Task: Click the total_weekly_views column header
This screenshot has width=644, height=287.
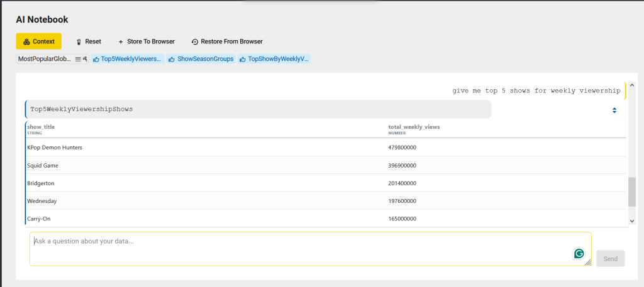Action: coord(414,127)
